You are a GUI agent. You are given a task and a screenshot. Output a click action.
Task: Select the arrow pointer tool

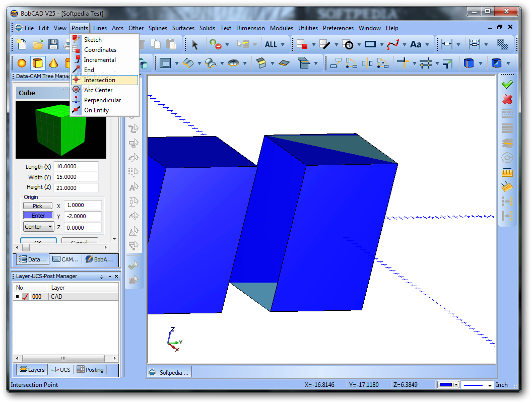tap(195, 44)
